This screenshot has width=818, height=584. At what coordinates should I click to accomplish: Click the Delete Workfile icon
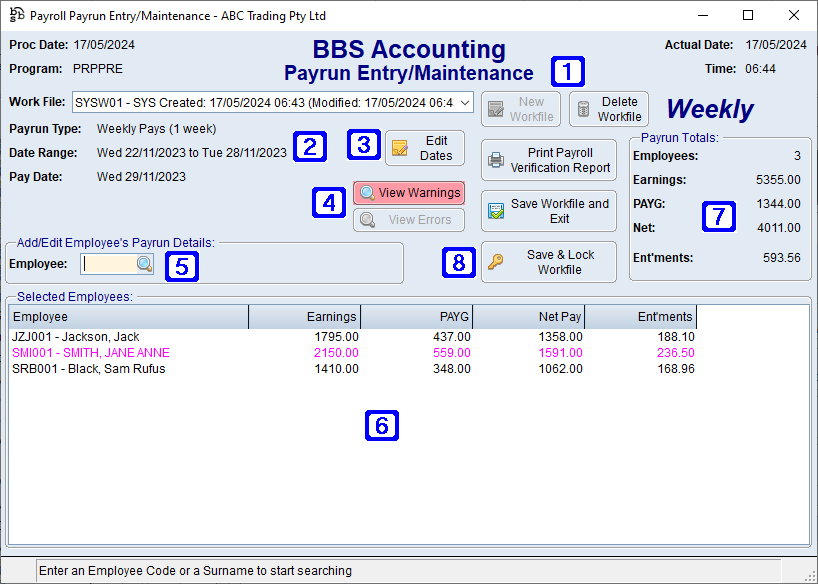point(585,108)
